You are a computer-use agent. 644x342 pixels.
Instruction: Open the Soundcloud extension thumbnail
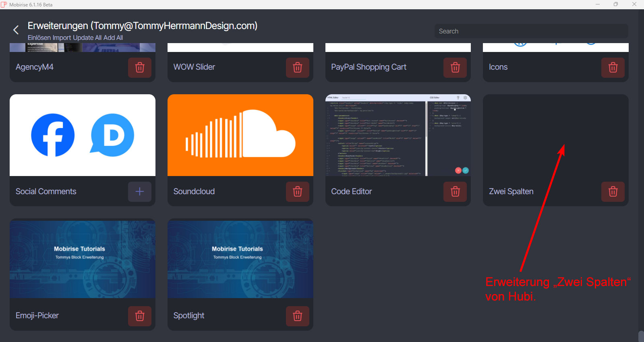pyautogui.click(x=240, y=135)
